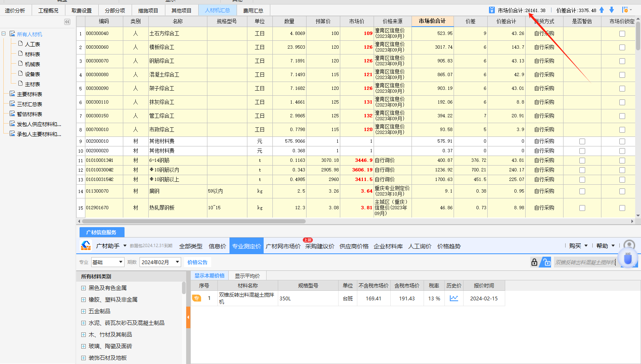Image resolution: width=641 pixels, height=364 pixels.
Task: Click the 设备表 document icon
Action: point(20,74)
